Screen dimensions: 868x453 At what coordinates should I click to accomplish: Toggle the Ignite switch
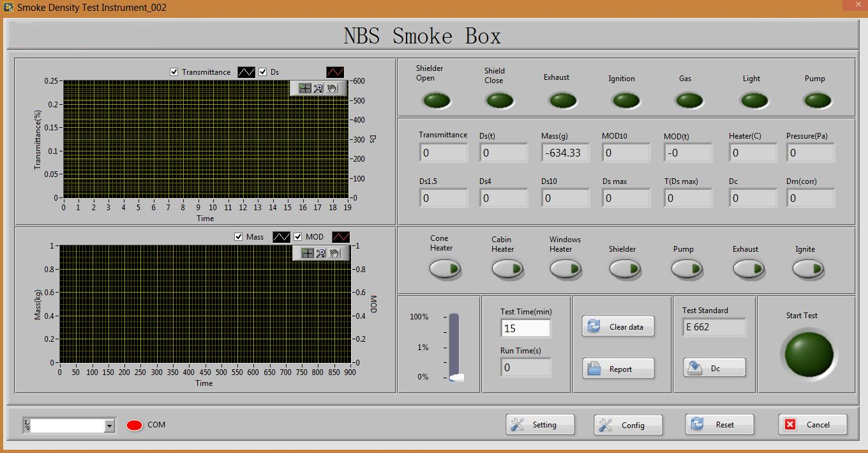click(809, 270)
